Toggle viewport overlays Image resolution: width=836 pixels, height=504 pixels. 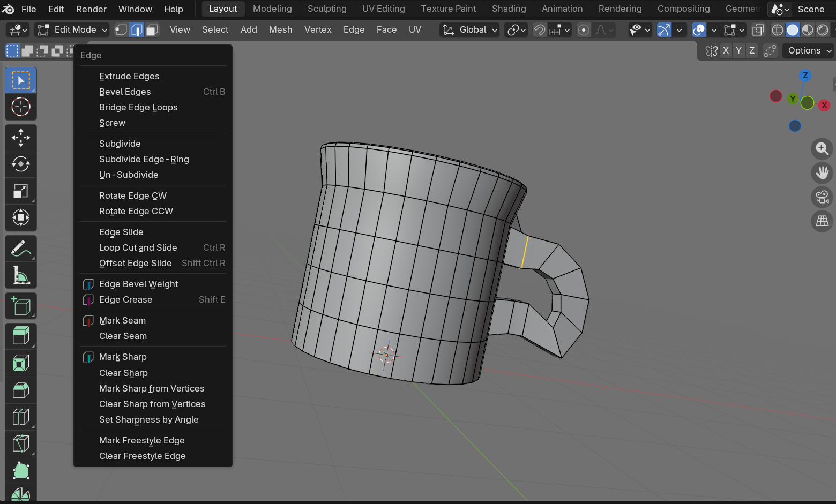[x=699, y=30]
